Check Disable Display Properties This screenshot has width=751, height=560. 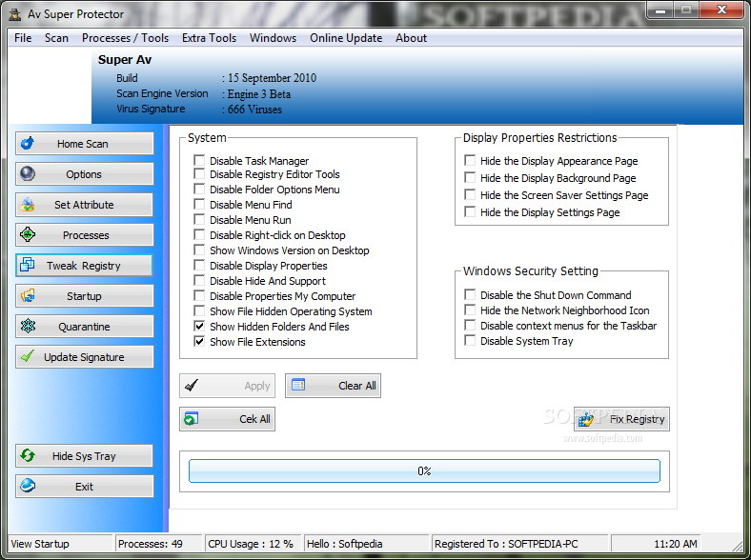tap(199, 265)
